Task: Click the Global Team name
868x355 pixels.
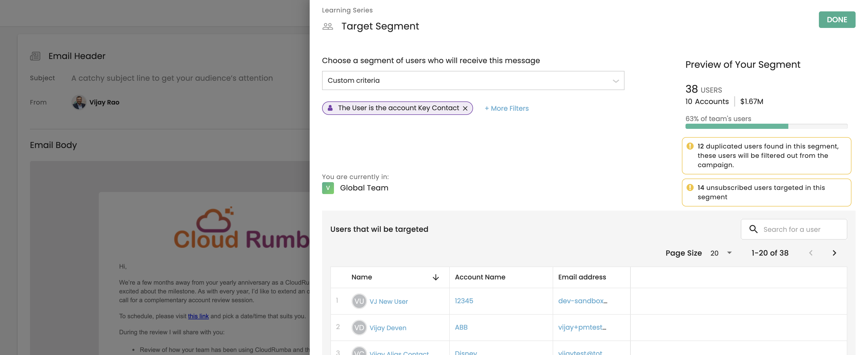Action: [364, 188]
